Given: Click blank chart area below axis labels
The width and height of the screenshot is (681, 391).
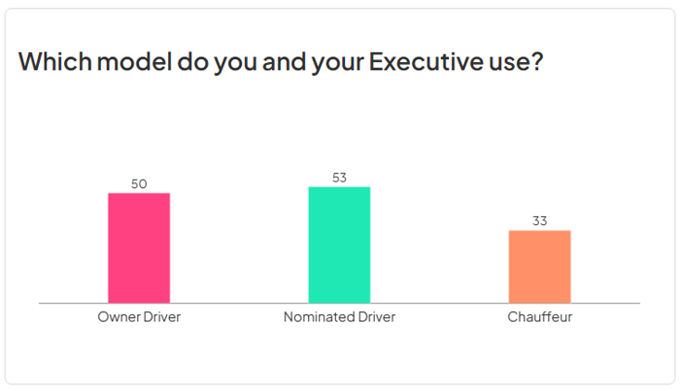Looking at the screenshot, I should point(339,354).
